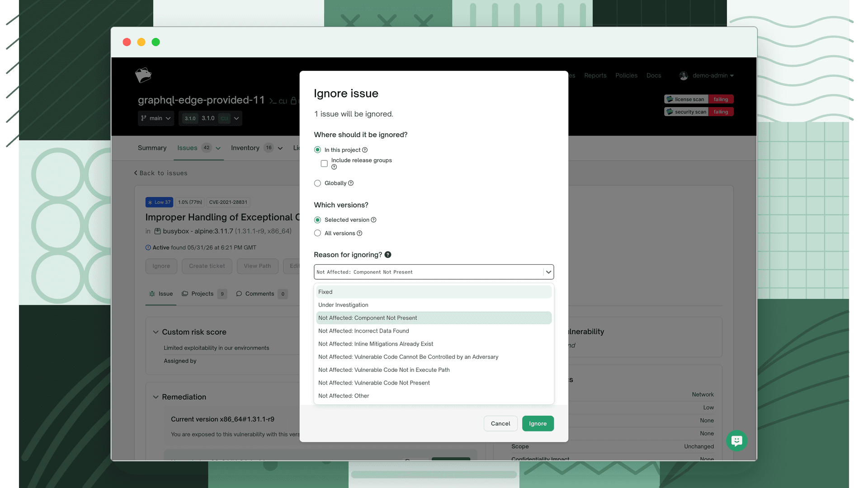The width and height of the screenshot is (868, 488).
Task: Open Policies in top navigation
Action: coord(626,75)
